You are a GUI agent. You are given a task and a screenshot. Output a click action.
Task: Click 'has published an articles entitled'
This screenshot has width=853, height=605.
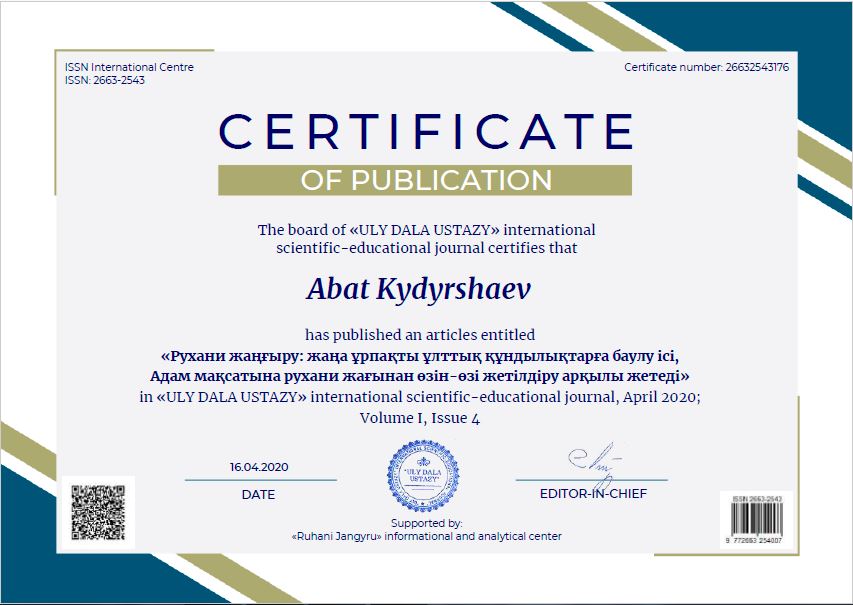pyautogui.click(x=420, y=335)
